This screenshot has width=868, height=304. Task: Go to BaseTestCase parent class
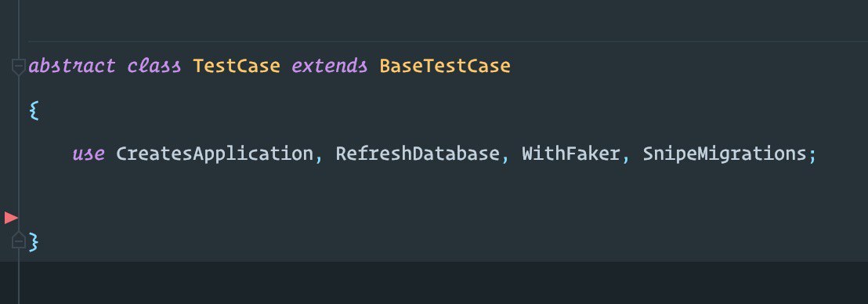point(444,66)
